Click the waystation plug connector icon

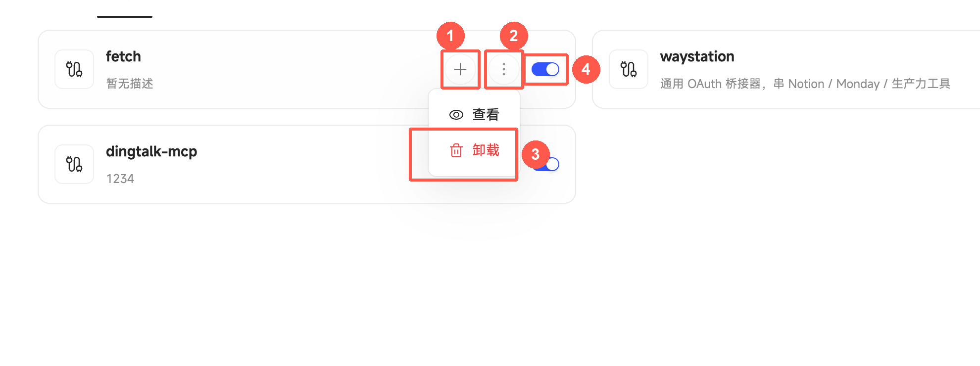tap(629, 69)
